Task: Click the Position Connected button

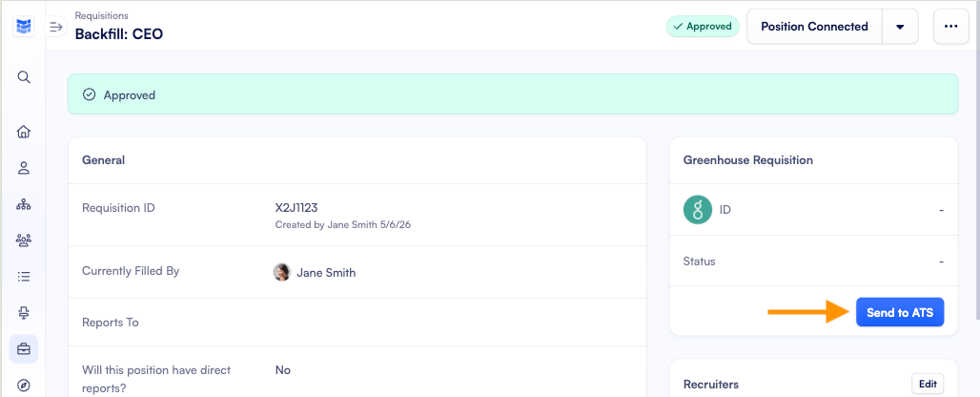Action: [814, 27]
